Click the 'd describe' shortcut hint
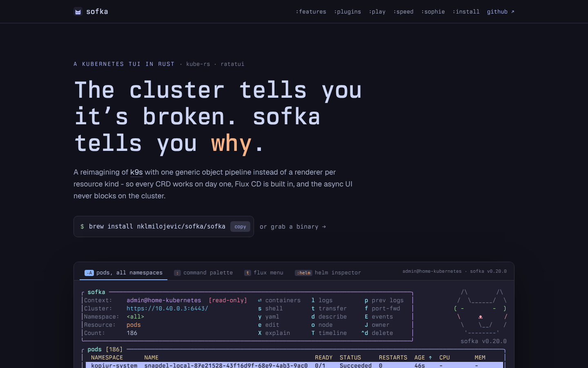Image resolution: width=588 pixels, height=368 pixels. click(x=329, y=316)
